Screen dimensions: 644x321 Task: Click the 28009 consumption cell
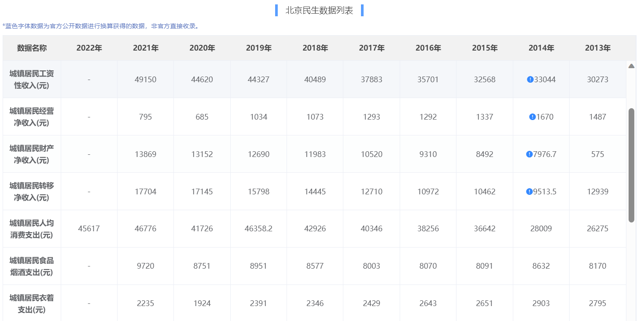tap(541, 229)
